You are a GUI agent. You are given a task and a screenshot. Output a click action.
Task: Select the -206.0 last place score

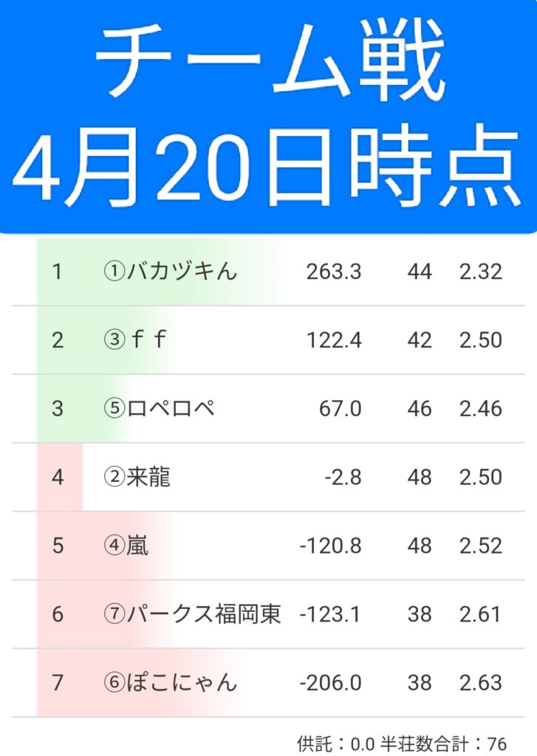(x=330, y=683)
